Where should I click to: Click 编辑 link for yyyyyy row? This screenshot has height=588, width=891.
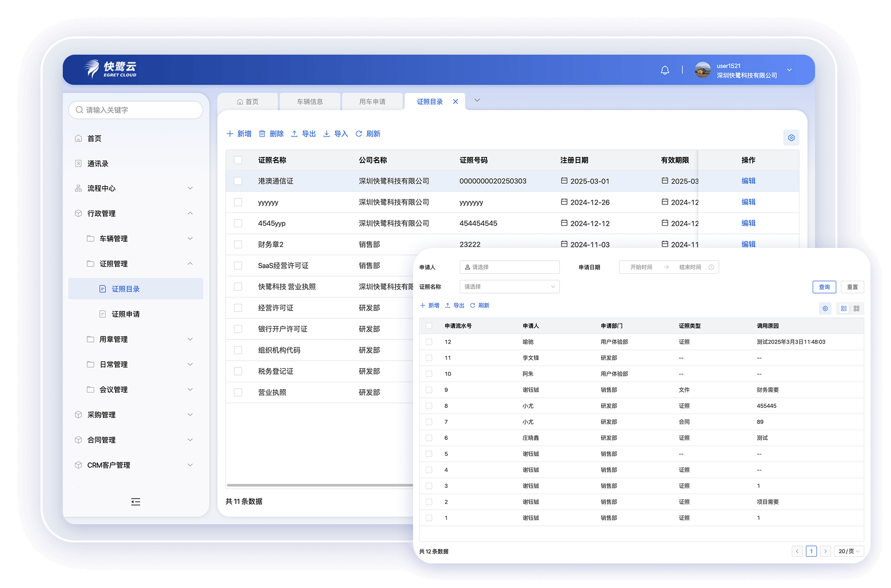[748, 202]
